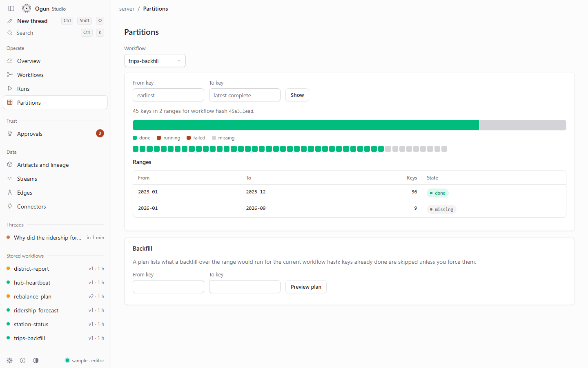Open the station-status stored workflow
Screen dimensions: 588x368
(55, 324)
